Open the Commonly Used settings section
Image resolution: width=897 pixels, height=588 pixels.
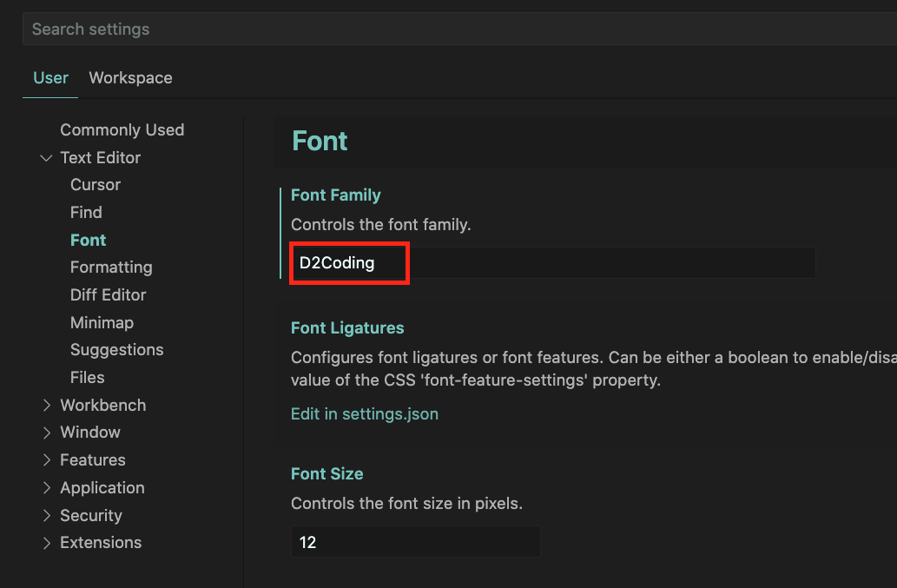pos(122,129)
